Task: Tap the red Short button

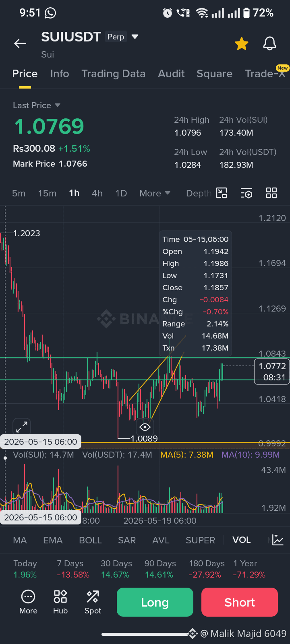Action: pyautogui.click(x=240, y=602)
